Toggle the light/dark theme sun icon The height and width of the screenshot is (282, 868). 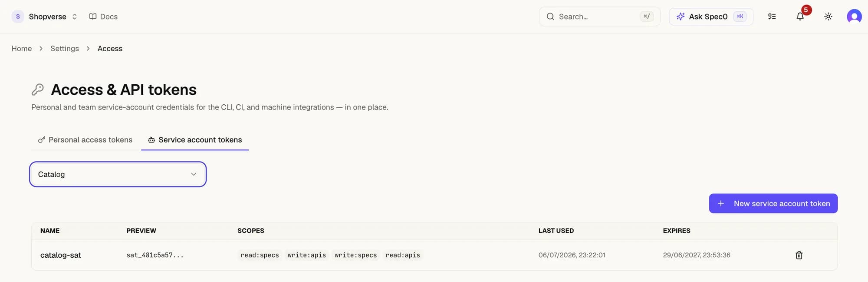click(828, 17)
